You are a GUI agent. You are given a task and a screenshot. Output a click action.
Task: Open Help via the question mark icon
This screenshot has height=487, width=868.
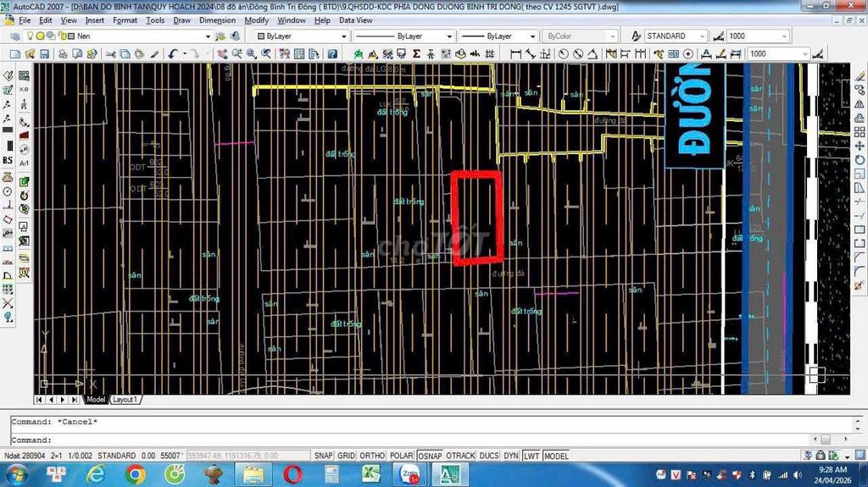pyautogui.click(x=332, y=53)
